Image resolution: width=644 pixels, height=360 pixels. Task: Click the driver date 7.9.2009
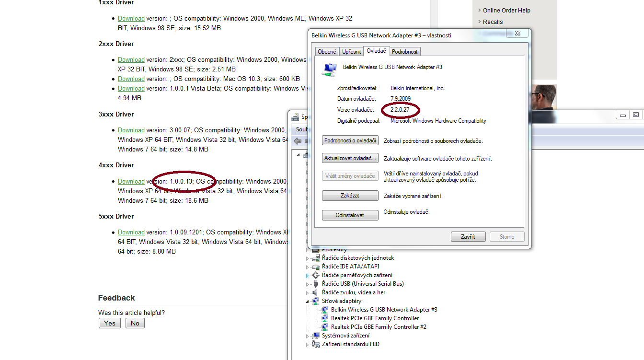400,98
